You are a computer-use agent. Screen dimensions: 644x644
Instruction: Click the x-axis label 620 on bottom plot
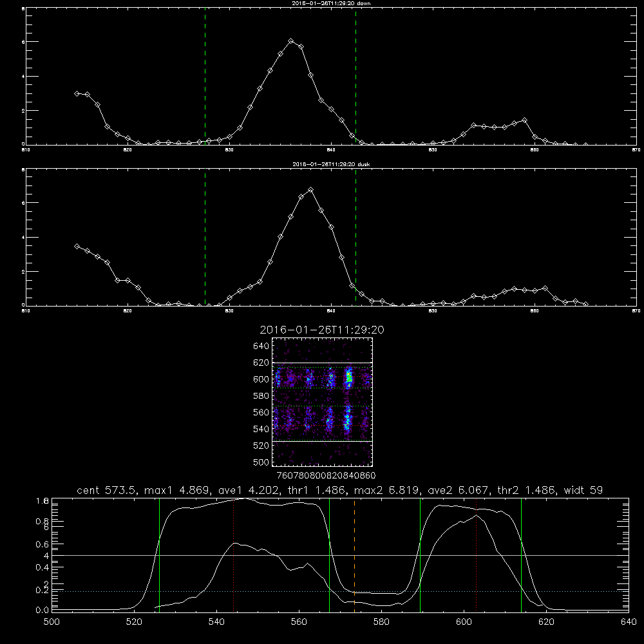coord(547,622)
